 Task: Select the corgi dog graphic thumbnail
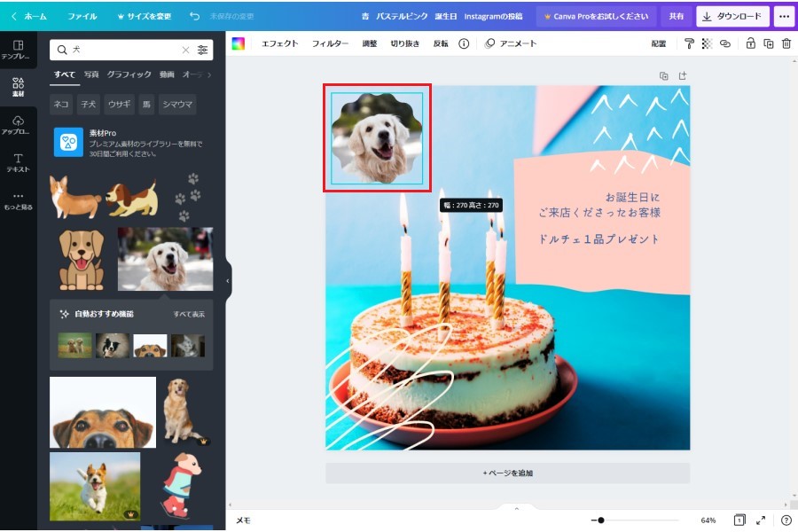pos(74,196)
